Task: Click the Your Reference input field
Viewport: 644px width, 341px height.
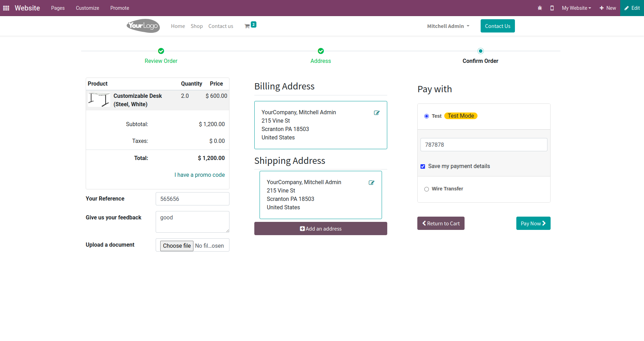Action: coord(192,199)
